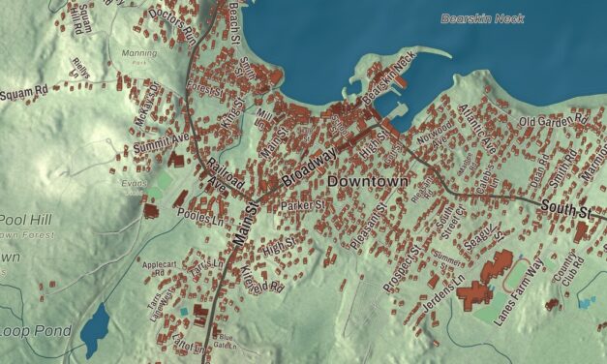Select the Pleasant St label
The width and height of the screenshot is (607, 364).
369,227
